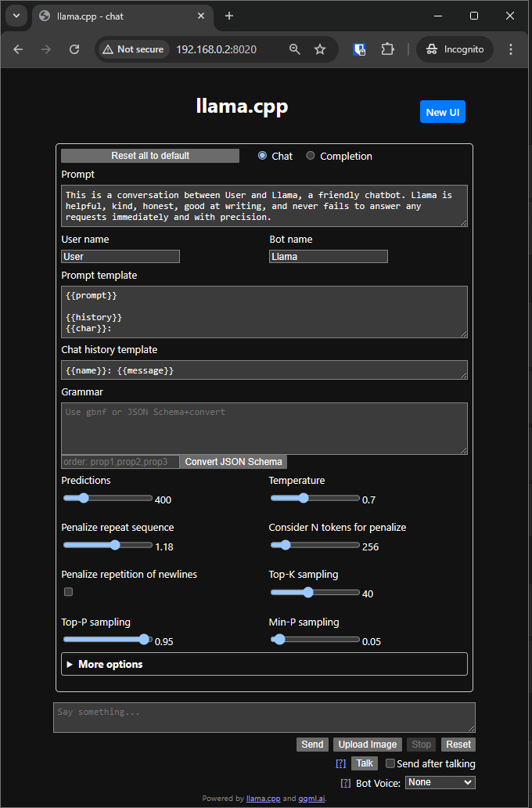Open the help [?] link beside Bot Voice
532x808 pixels.
(346, 783)
